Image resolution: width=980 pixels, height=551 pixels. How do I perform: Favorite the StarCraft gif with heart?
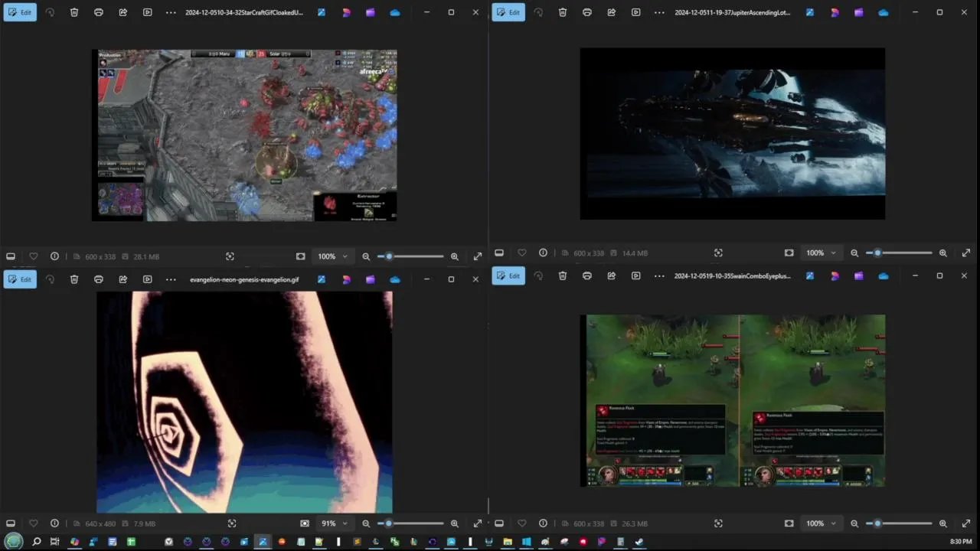tap(33, 256)
